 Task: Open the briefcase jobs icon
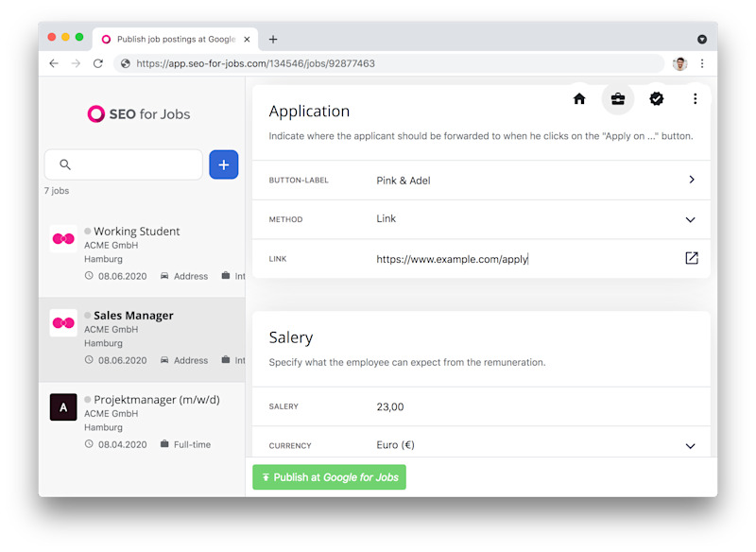pos(618,99)
